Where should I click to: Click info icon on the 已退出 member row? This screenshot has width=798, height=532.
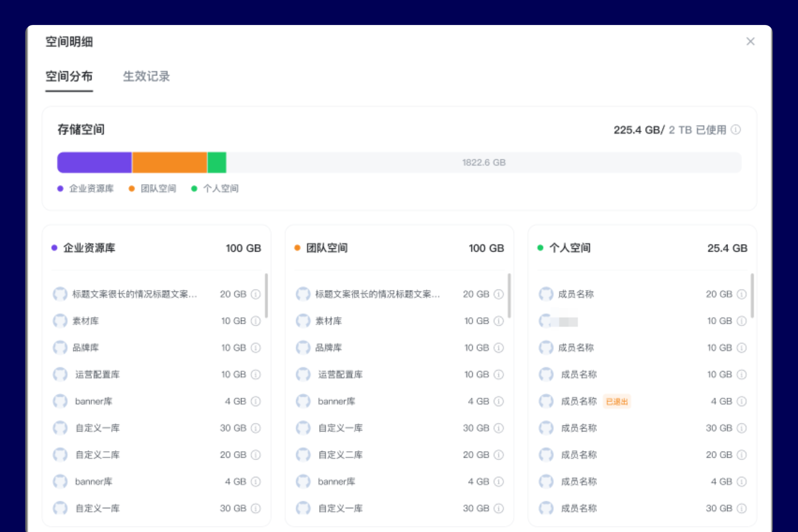[742, 401]
